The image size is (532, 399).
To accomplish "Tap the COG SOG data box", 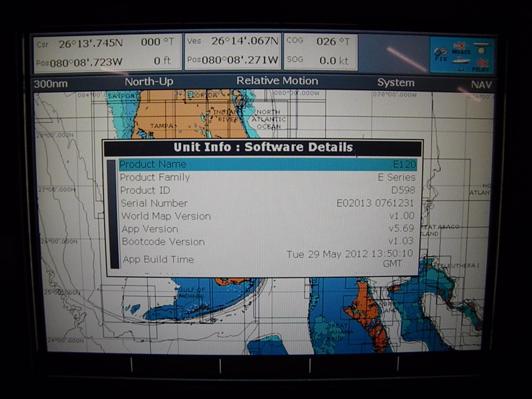I will (321, 51).
